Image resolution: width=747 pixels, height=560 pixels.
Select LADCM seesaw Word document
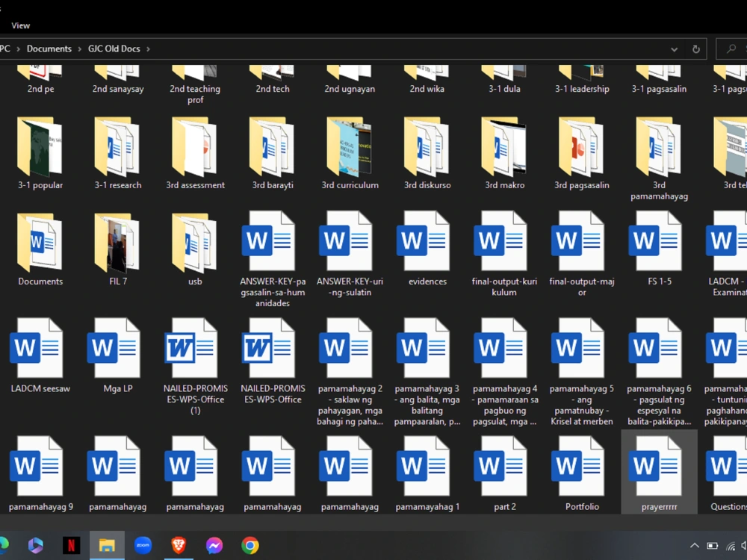point(40,355)
